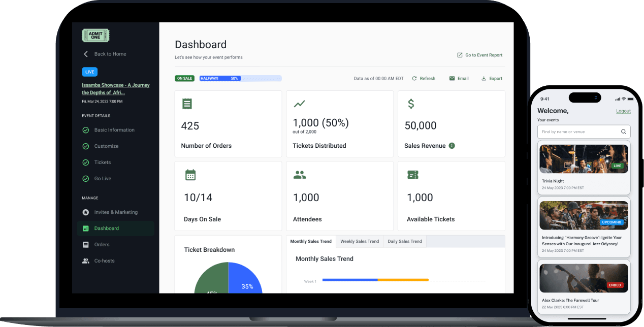Click the Go Live checkmark icon
Image resolution: width=644 pixels, height=327 pixels.
click(86, 179)
